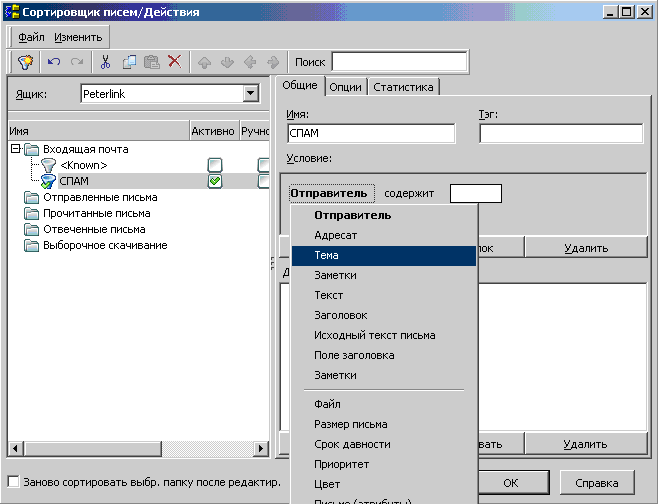The height and width of the screenshot is (504, 658).
Task: Click the copy icon in toolbar
Action: pos(129,62)
